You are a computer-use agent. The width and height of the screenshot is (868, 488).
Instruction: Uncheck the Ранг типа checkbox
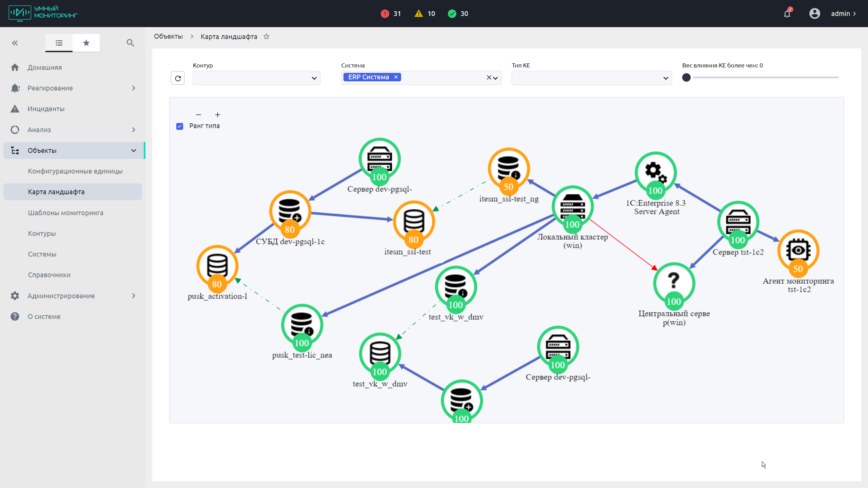[180, 126]
